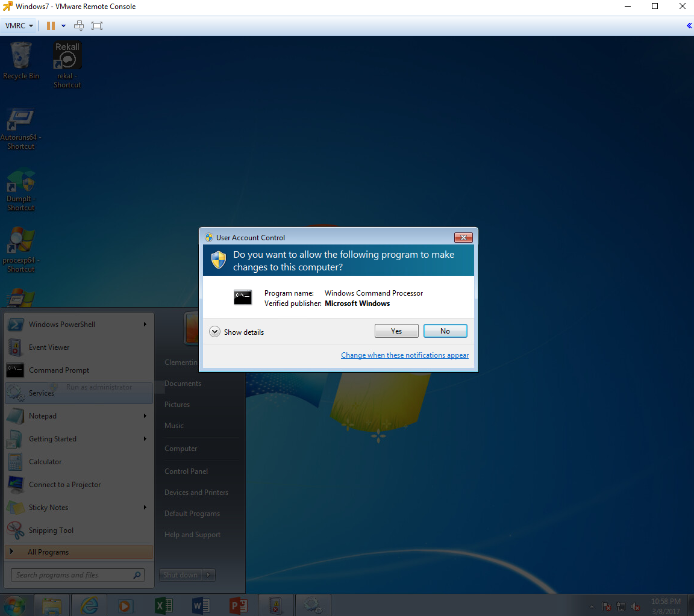Open Event Viewer from Start menu
This screenshot has height=616, width=694.
(x=79, y=347)
